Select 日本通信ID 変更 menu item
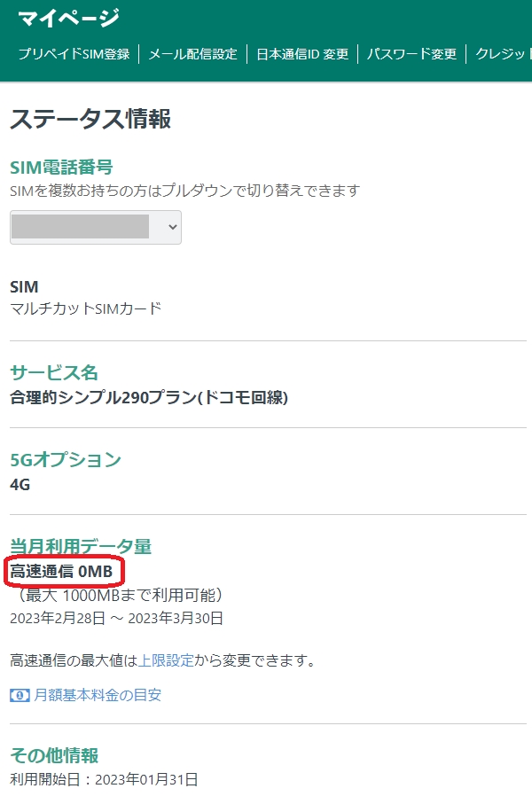Screen dimensions: 532x804 coord(302,54)
